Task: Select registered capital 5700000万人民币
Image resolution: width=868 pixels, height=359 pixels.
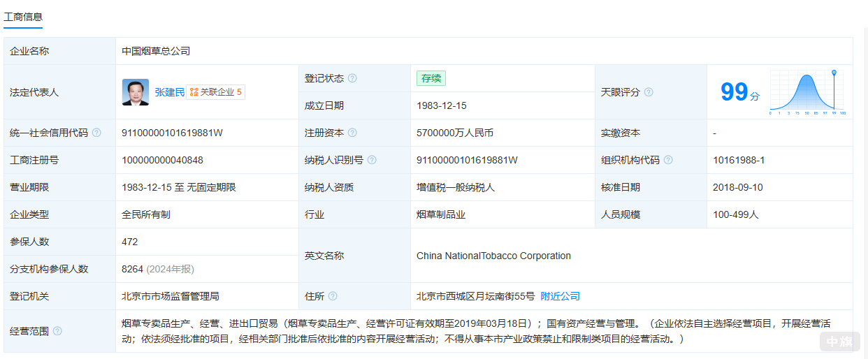Action: pyautogui.click(x=455, y=133)
